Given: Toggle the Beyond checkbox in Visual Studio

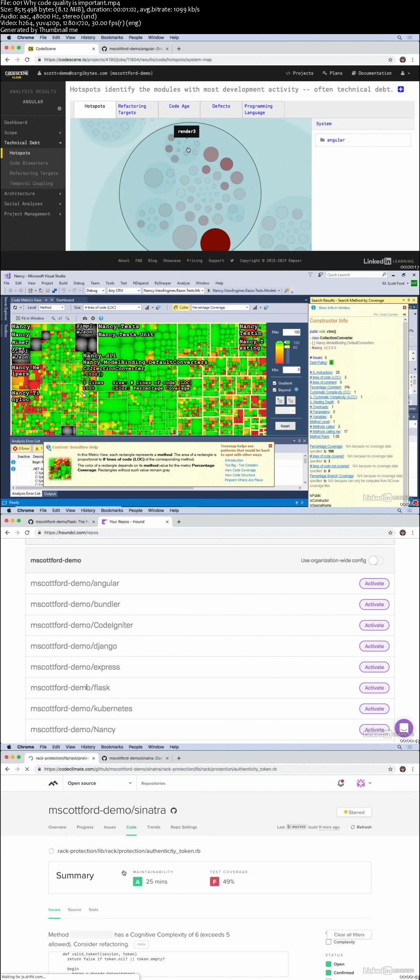Looking at the screenshot, I should pos(275,390).
